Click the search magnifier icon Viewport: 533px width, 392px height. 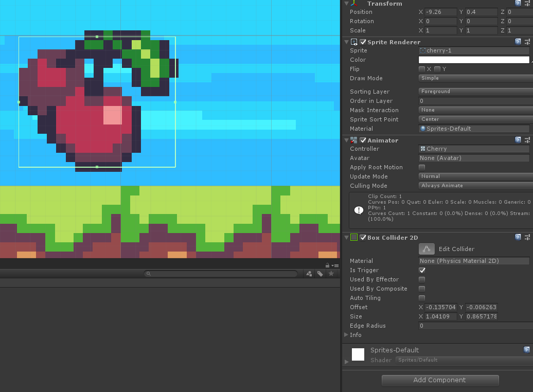(x=149, y=274)
